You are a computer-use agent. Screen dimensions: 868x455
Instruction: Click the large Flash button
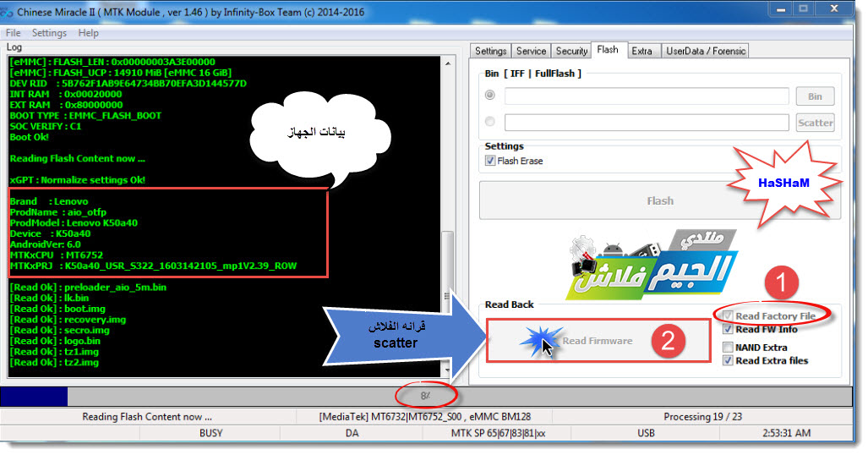click(660, 200)
